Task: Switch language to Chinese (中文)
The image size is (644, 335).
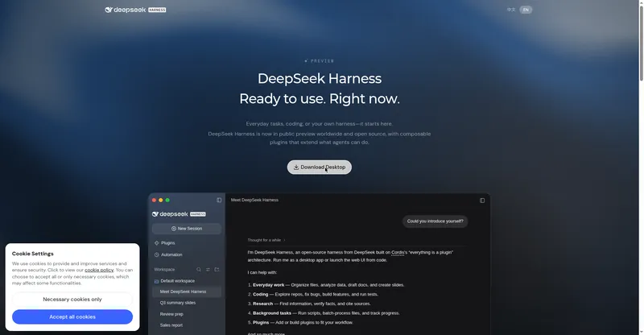Action: (x=511, y=10)
